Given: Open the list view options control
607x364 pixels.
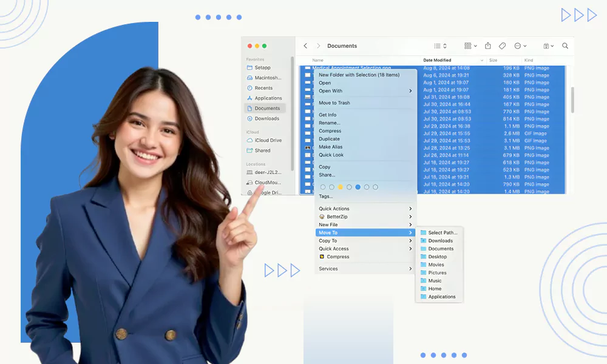Looking at the screenshot, I should [440, 45].
